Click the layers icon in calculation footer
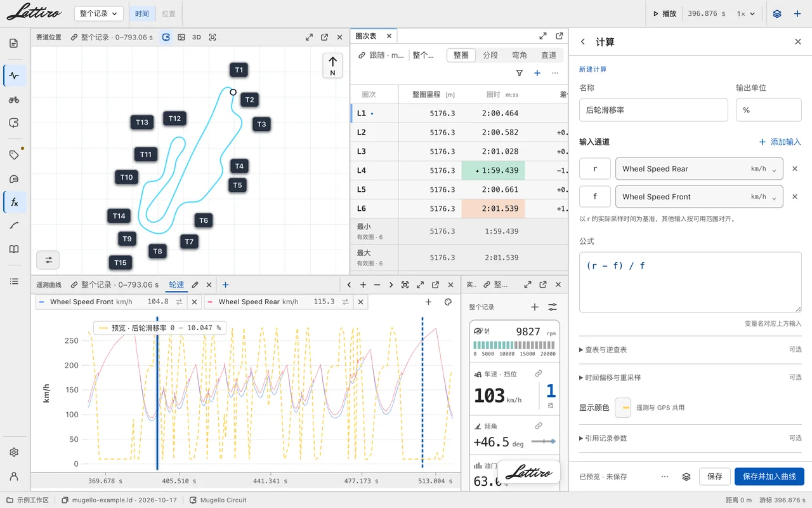This screenshot has height=508, width=812. [686, 476]
